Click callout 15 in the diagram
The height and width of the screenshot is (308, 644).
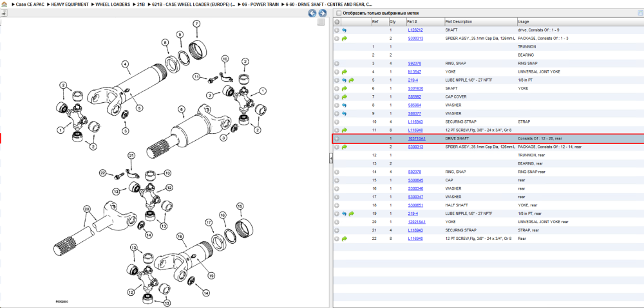240,206
